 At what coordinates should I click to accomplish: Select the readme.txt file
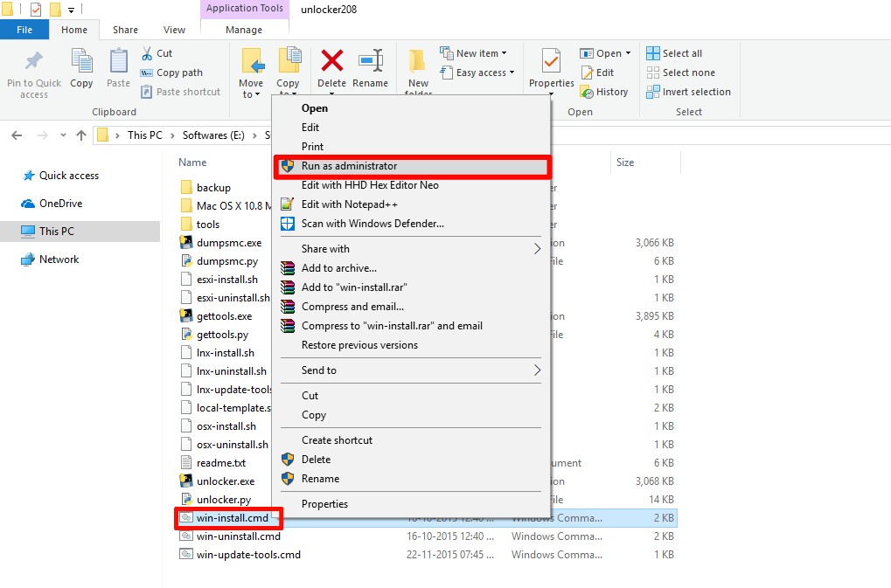click(221, 463)
